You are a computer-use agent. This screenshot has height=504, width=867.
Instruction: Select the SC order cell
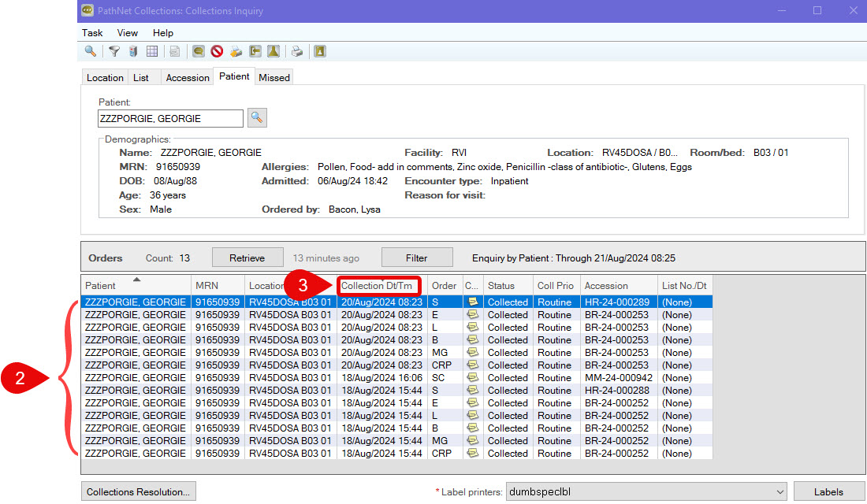(x=444, y=377)
